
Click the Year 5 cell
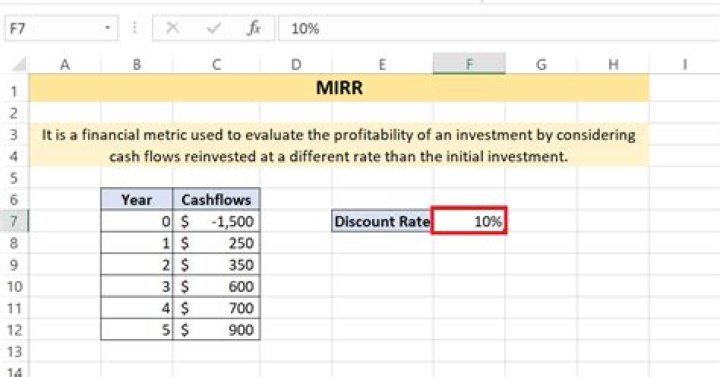tap(136, 330)
